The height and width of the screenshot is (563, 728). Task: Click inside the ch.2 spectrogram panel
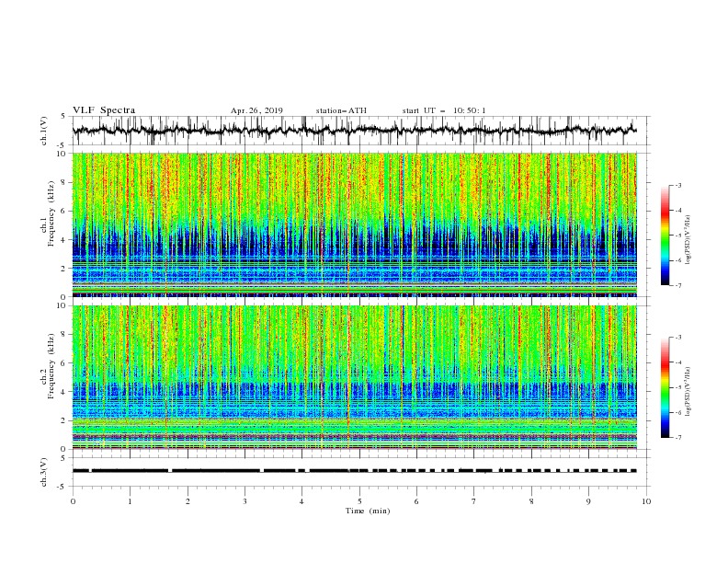(x=355, y=377)
